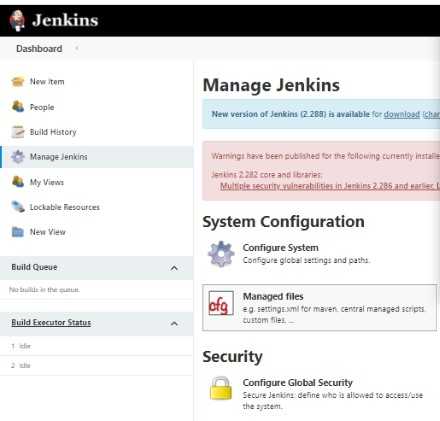The height and width of the screenshot is (421, 440).
Task: Collapse the Build Queue panel
Action: [174, 268]
